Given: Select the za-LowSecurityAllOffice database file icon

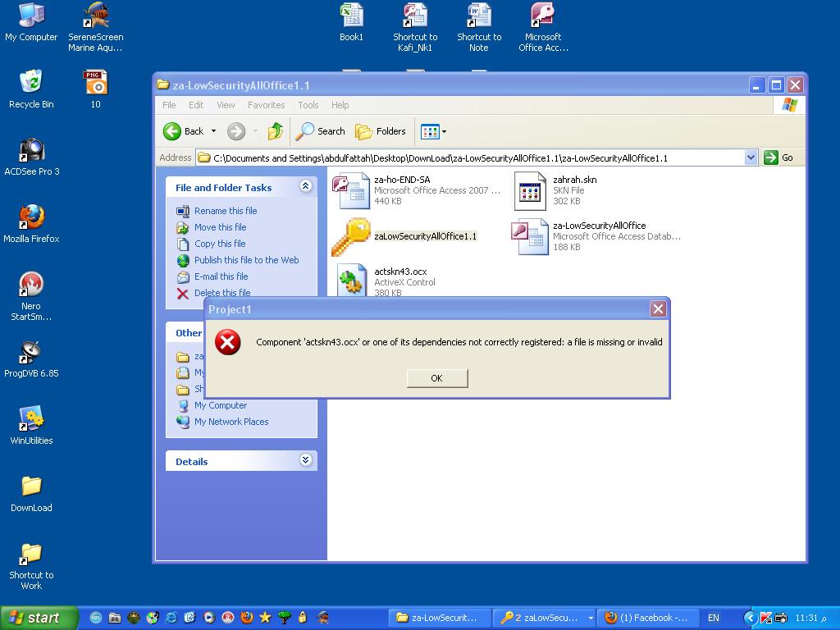Looking at the screenshot, I should 530,236.
